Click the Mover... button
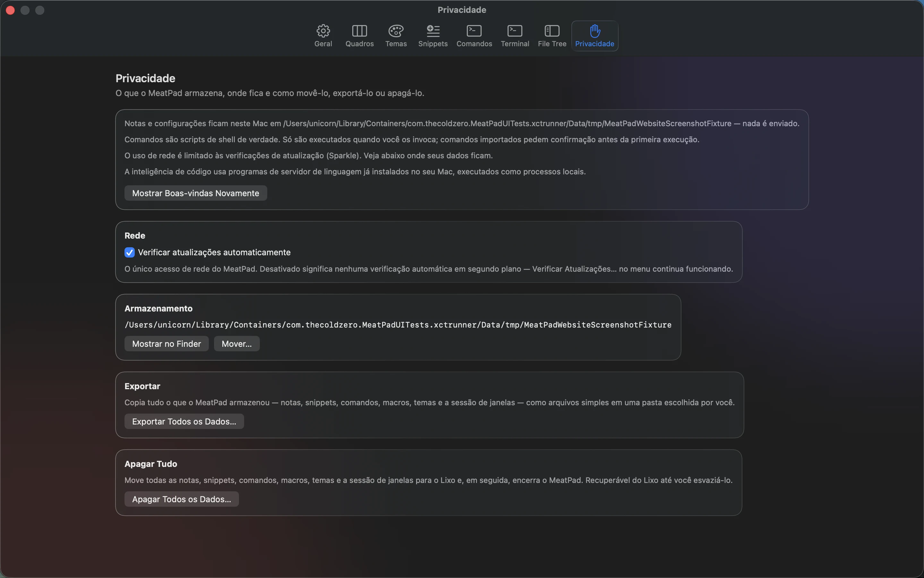This screenshot has width=924, height=578. pyautogui.click(x=237, y=344)
